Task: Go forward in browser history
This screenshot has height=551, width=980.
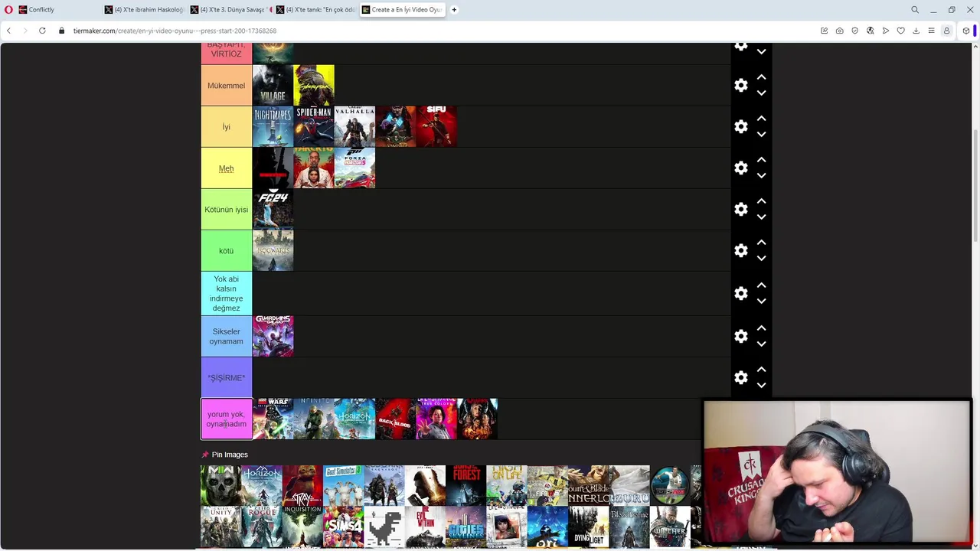Action: click(x=24, y=31)
